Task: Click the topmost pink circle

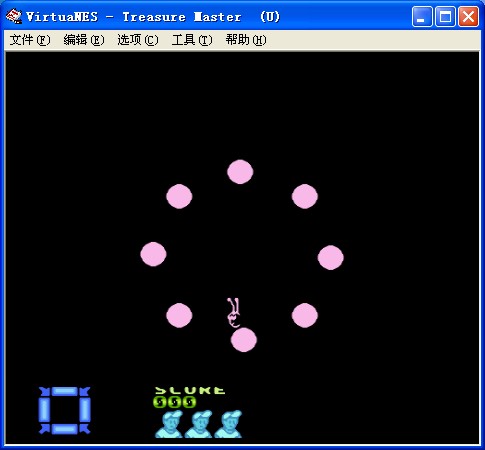Action: [x=240, y=172]
